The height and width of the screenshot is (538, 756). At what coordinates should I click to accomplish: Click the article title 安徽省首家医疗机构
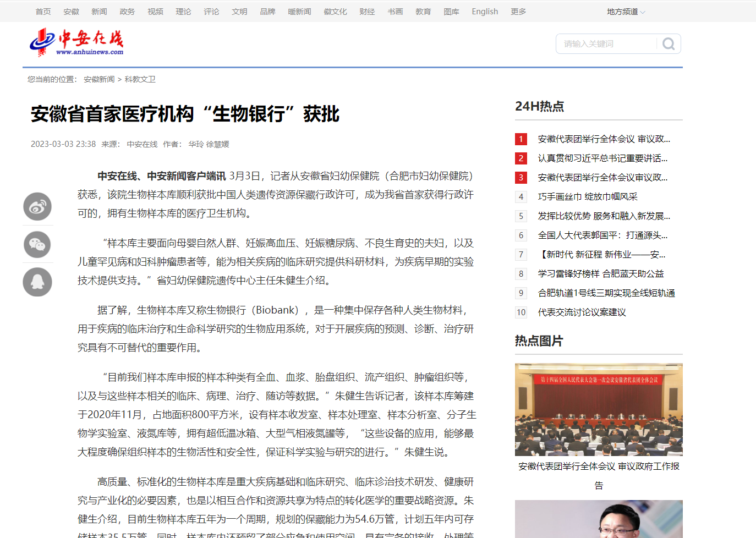(185, 114)
